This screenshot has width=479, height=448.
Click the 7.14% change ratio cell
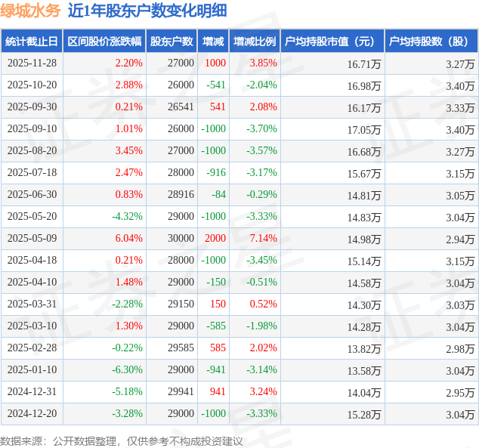pos(264,238)
